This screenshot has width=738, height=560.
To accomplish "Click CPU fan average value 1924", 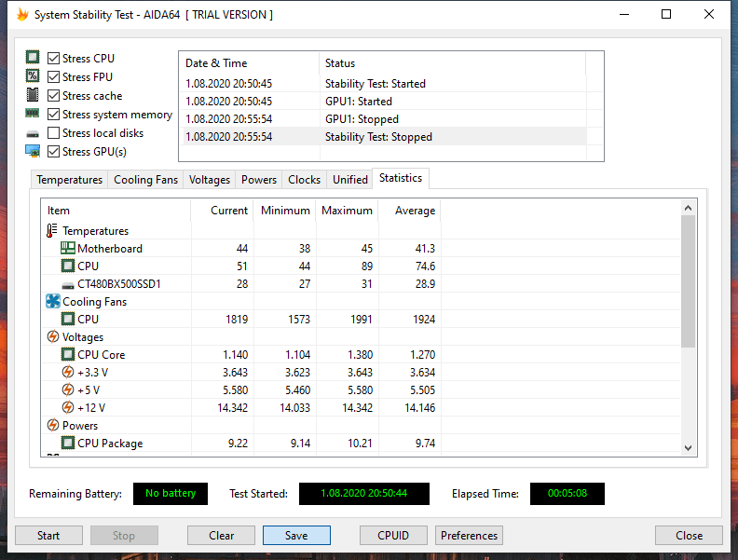I will (424, 320).
